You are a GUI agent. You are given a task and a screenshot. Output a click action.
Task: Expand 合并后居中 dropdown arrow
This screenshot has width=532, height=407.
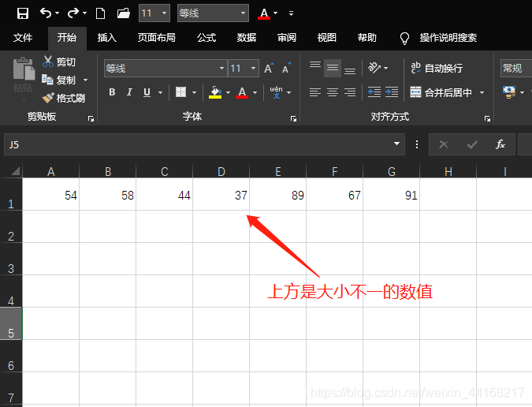[482, 92]
